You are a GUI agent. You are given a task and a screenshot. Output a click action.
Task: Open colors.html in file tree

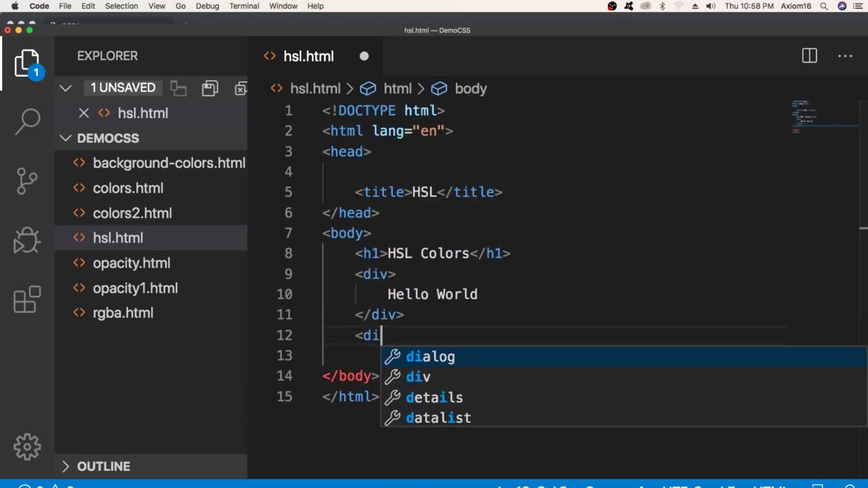click(151, 188)
